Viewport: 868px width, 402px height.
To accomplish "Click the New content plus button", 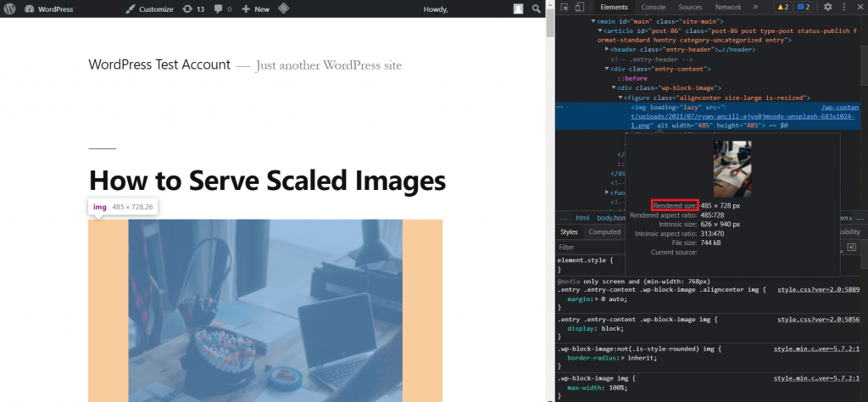I will click(x=255, y=8).
